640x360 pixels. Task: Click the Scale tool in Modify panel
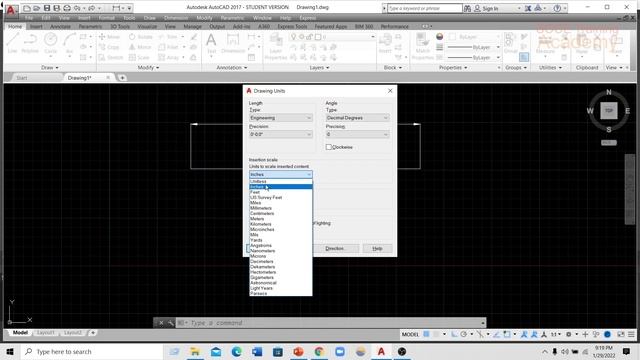(x=139, y=58)
